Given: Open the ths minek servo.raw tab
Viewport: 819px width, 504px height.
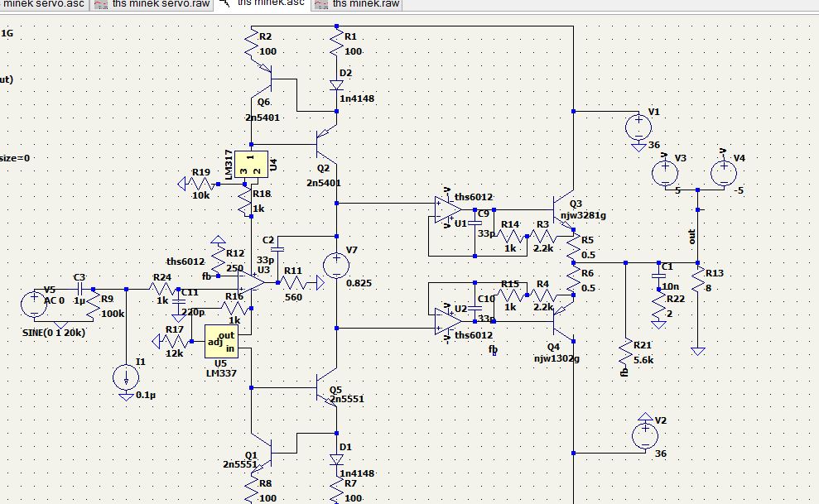Looking at the screenshot, I should pos(153,4).
